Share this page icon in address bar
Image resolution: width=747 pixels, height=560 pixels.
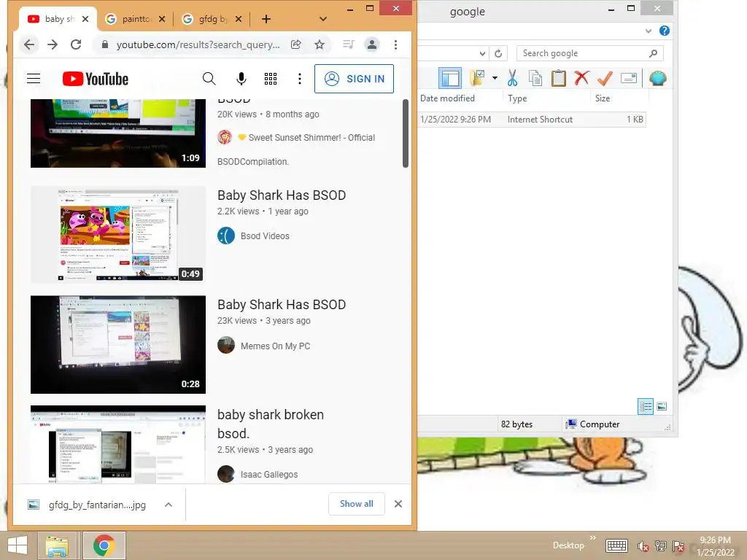(296, 44)
